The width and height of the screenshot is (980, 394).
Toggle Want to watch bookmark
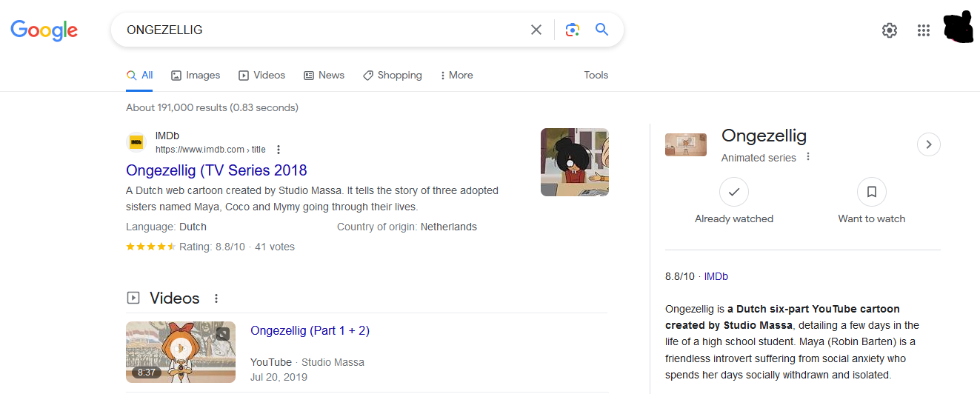tap(872, 193)
